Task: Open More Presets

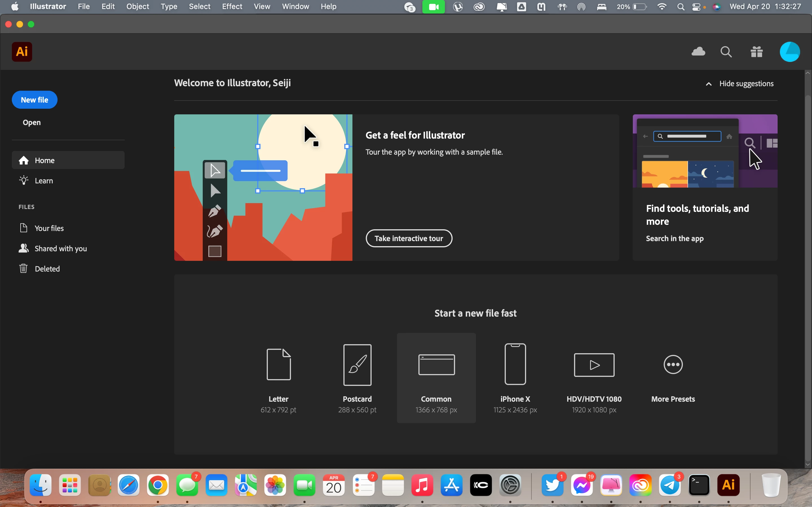Action: pyautogui.click(x=673, y=365)
